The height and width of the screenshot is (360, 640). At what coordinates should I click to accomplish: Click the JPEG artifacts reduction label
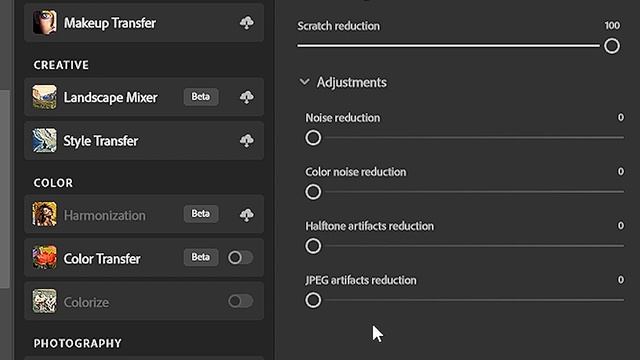[361, 280]
